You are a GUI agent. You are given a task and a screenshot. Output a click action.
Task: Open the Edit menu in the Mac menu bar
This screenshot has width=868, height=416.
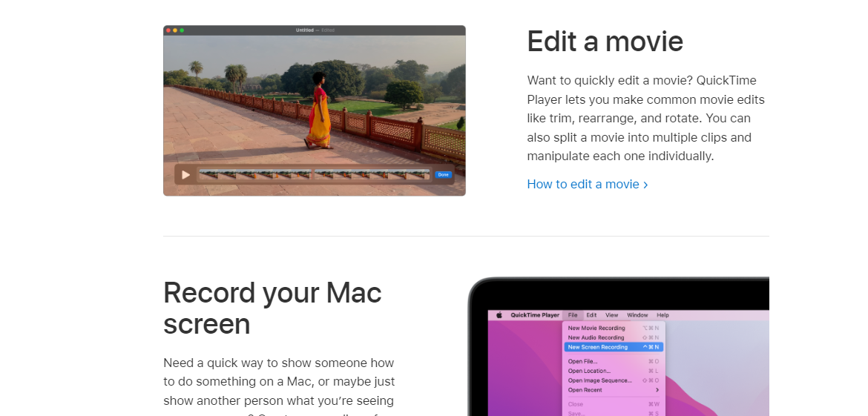pos(591,315)
